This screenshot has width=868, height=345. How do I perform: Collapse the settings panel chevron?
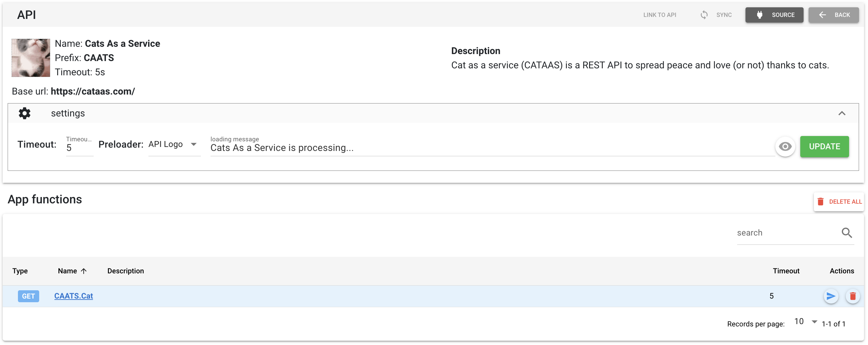point(842,113)
